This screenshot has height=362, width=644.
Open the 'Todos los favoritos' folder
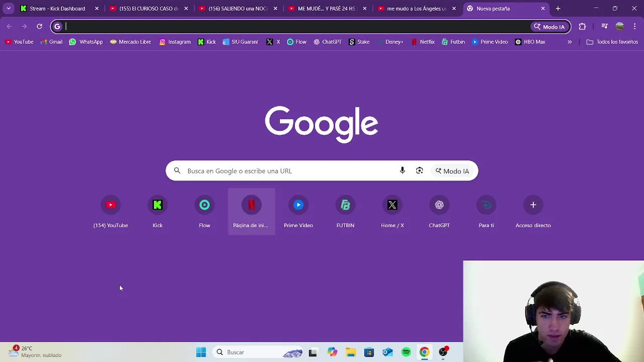(x=612, y=42)
